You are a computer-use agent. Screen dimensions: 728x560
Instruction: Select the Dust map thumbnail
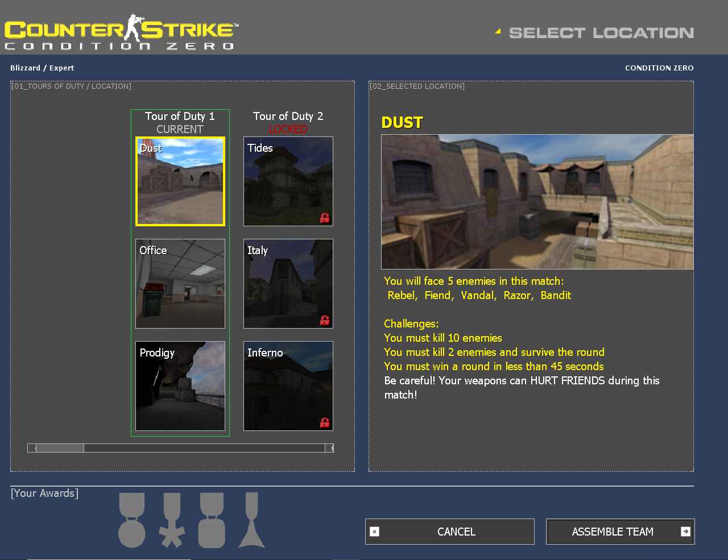[x=180, y=181]
